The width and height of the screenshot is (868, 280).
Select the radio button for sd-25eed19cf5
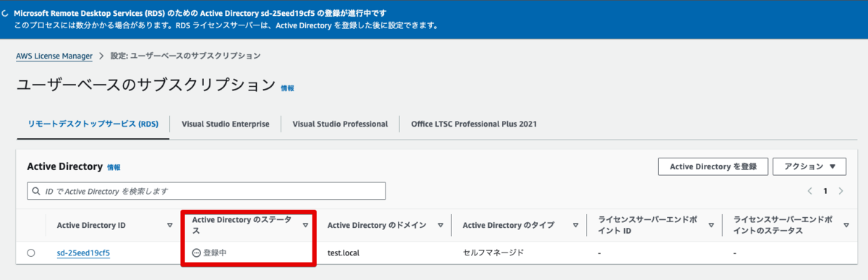pos(31,253)
